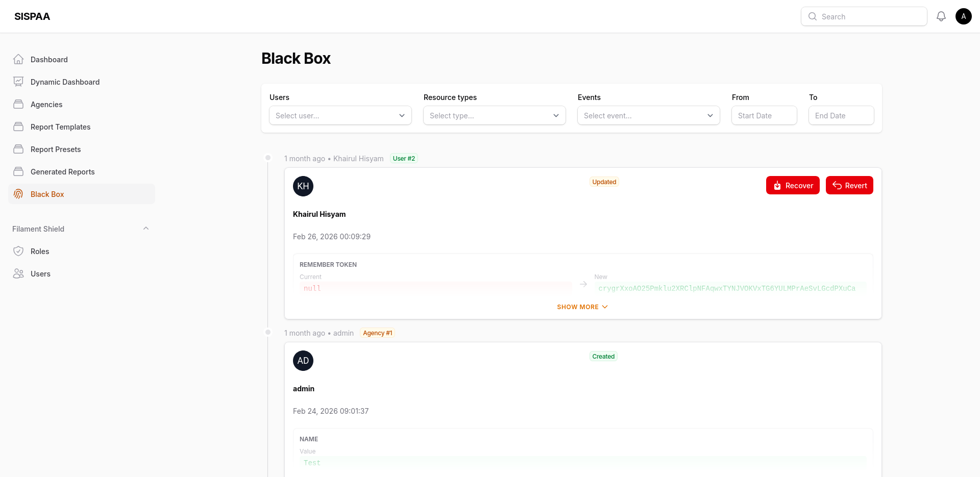Open the account avatar menu
The image size is (980, 477).
tap(964, 16)
